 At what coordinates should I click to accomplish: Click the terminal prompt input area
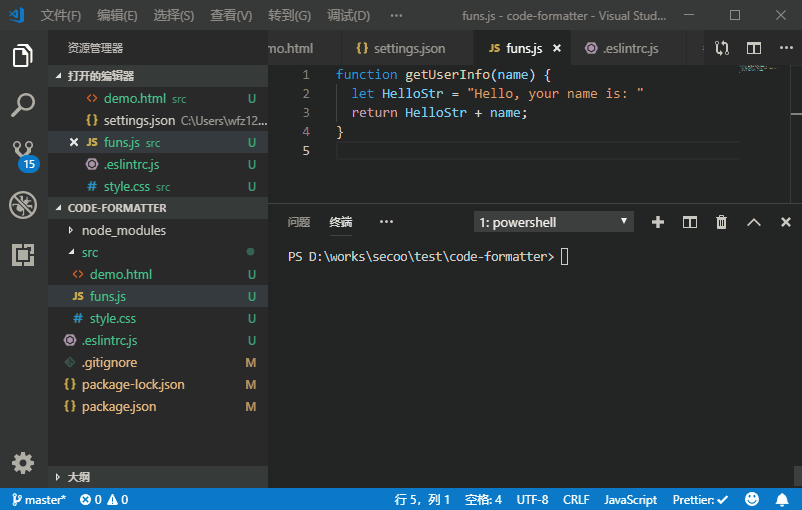coord(565,256)
